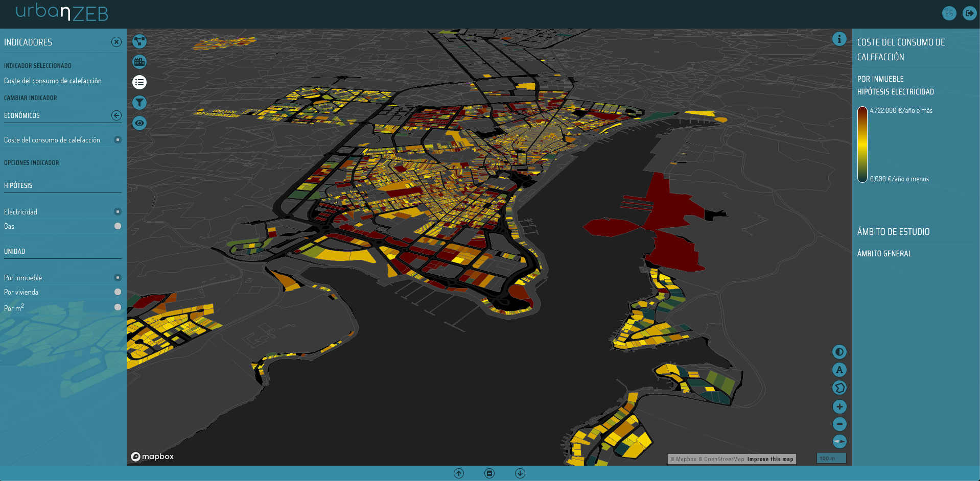Open the Improve this map link

coord(770,459)
